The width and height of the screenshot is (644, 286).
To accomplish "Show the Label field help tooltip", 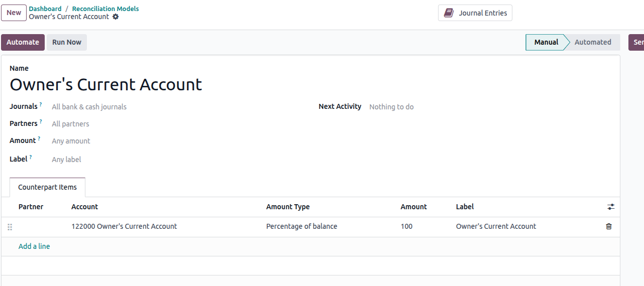I will tap(31, 157).
